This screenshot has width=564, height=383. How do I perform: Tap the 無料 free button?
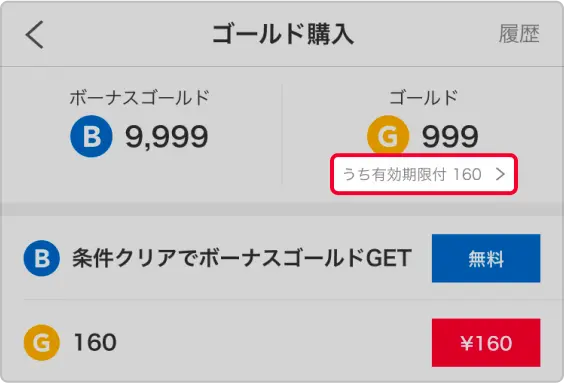click(486, 259)
